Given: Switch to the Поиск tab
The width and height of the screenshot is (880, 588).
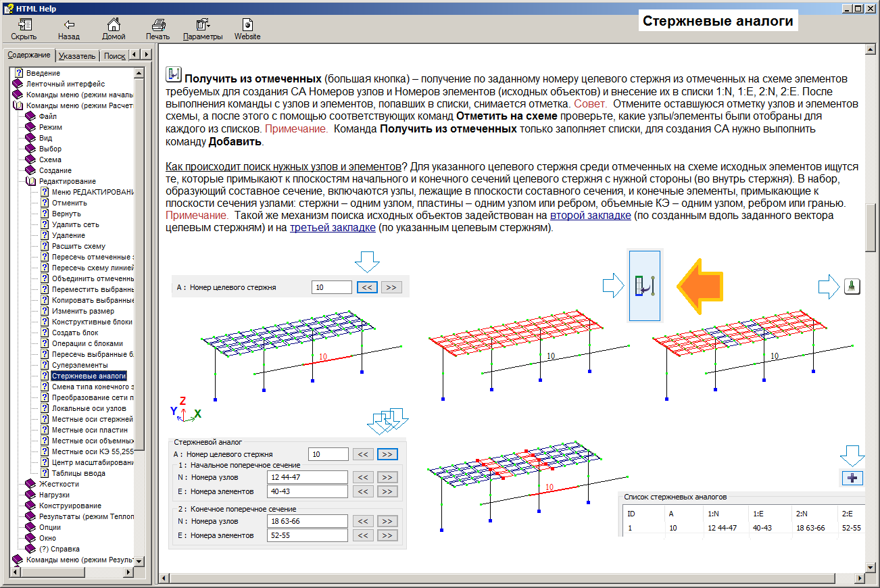Looking at the screenshot, I should pyautogui.click(x=114, y=56).
